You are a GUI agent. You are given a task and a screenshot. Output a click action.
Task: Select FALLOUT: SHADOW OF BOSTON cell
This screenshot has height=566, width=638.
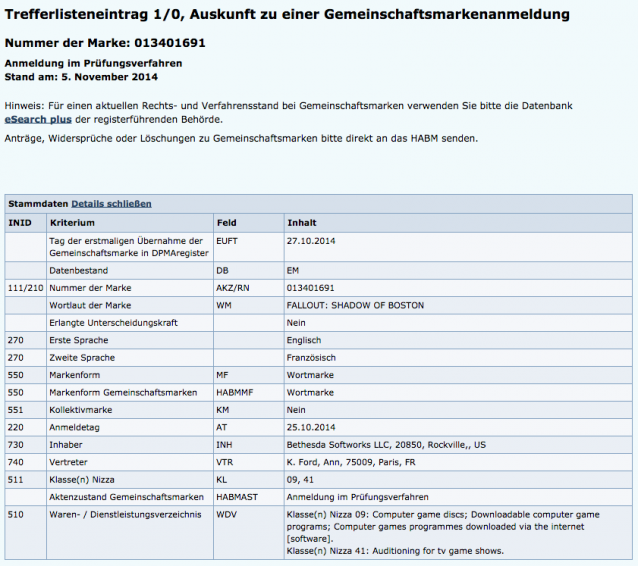[458, 306]
